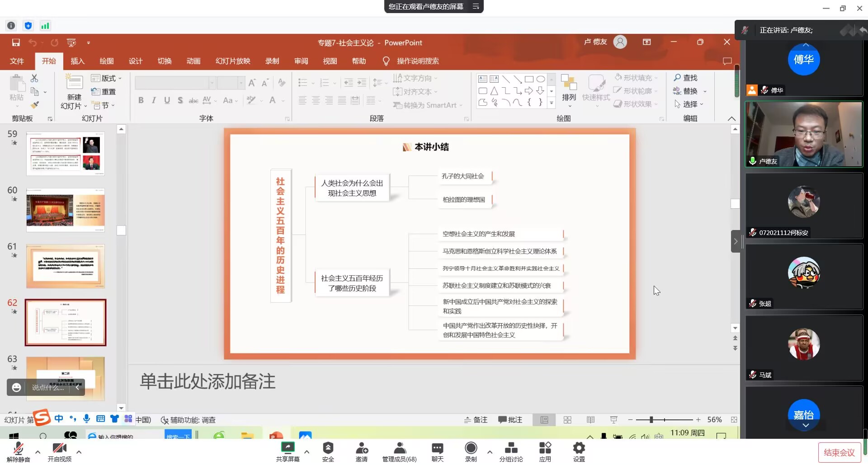The width and height of the screenshot is (868, 465).
Task: Open the 排列 arrange tool
Action: click(569, 90)
